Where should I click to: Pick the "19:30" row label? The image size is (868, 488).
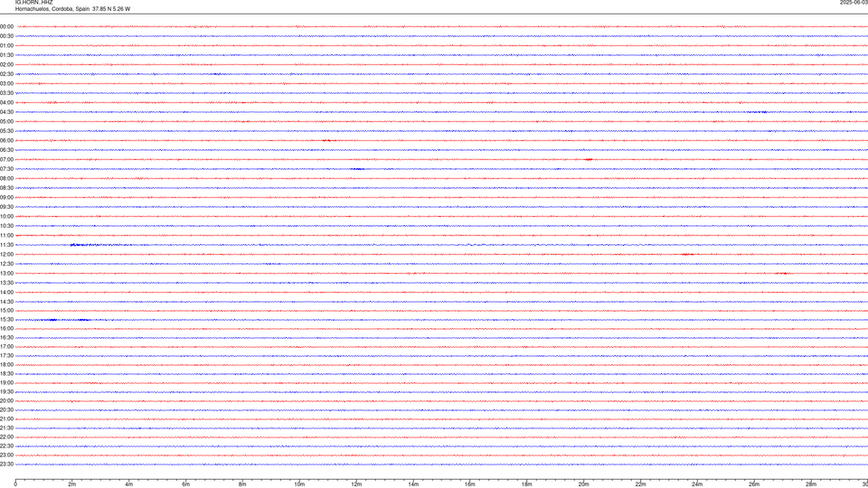[6, 391]
